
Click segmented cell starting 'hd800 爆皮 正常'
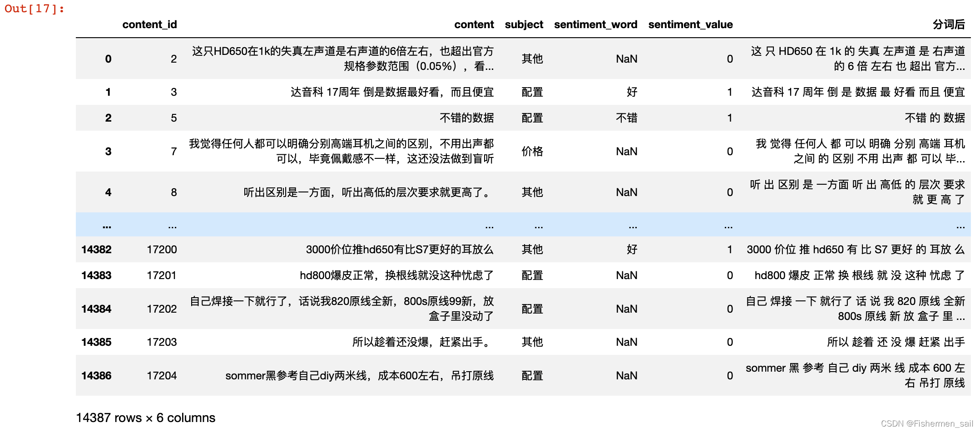tap(860, 275)
